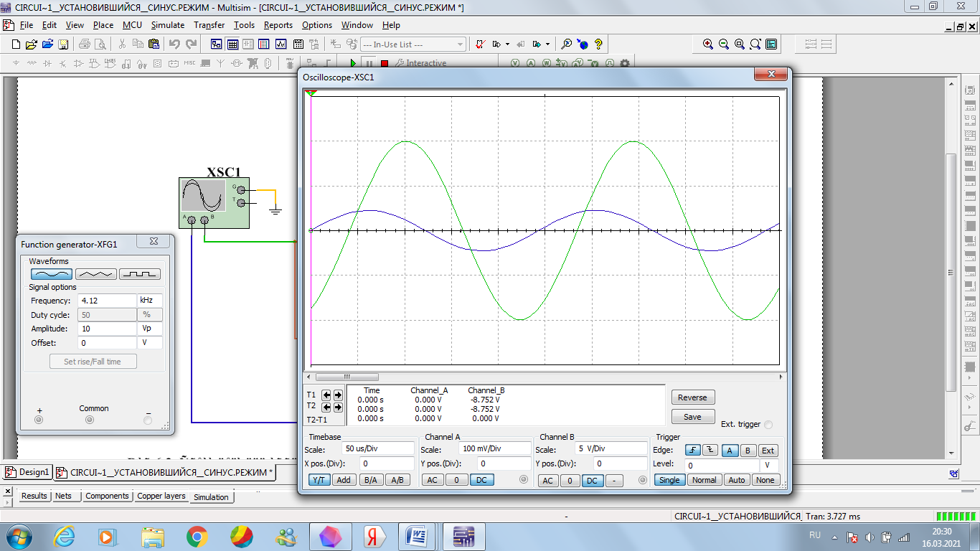
Task: Click the Place Transistor component icon
Action: 63,63
